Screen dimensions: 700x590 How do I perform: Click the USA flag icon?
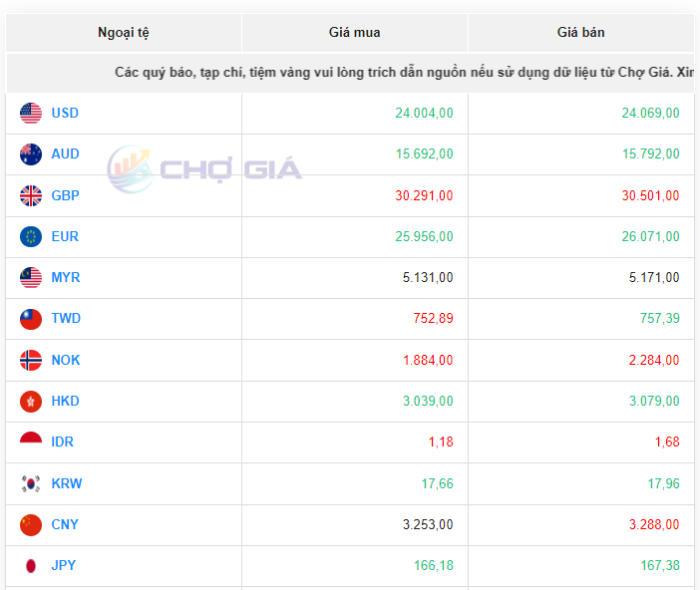tap(31, 114)
